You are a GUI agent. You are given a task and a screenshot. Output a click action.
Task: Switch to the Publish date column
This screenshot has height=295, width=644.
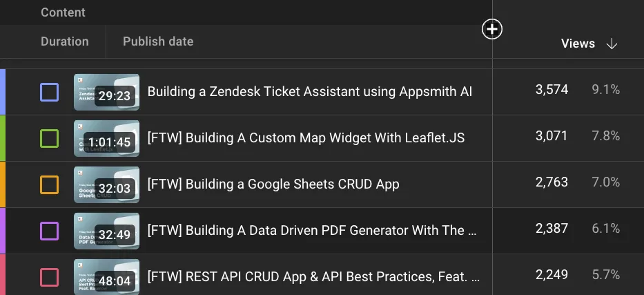pos(158,41)
